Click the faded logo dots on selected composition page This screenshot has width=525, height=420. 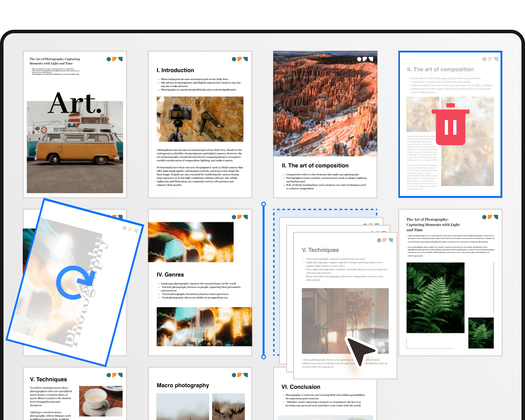pyautogui.click(x=490, y=59)
